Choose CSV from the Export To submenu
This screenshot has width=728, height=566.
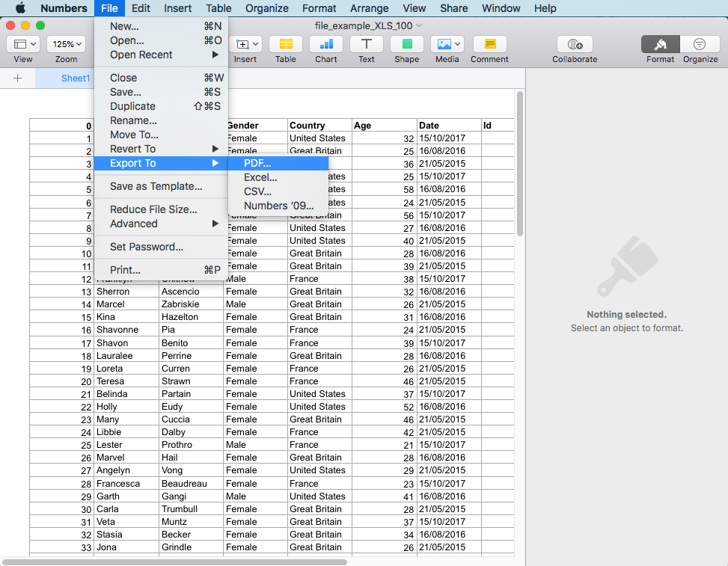click(257, 191)
